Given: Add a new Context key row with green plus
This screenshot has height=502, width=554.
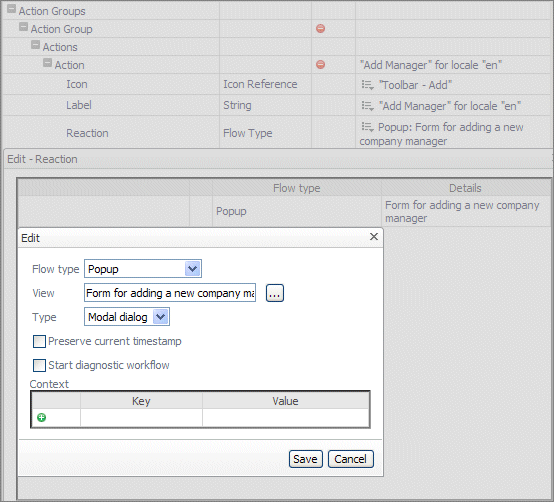Looking at the screenshot, I should (41, 418).
